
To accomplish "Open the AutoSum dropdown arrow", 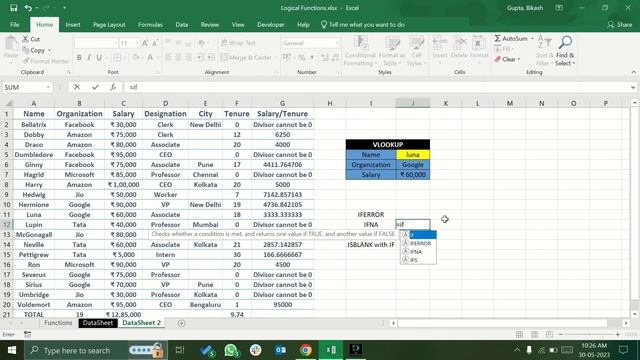I will [532, 38].
